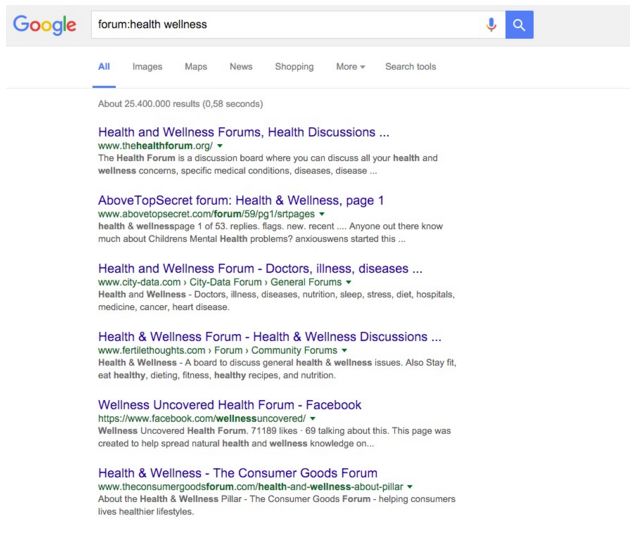
Task: Open the Maps tab
Action: (196, 66)
